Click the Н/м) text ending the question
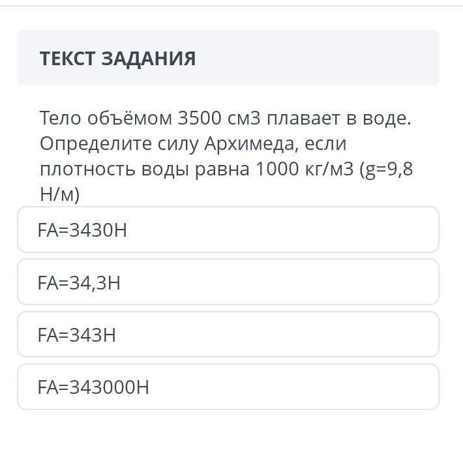 [59, 194]
